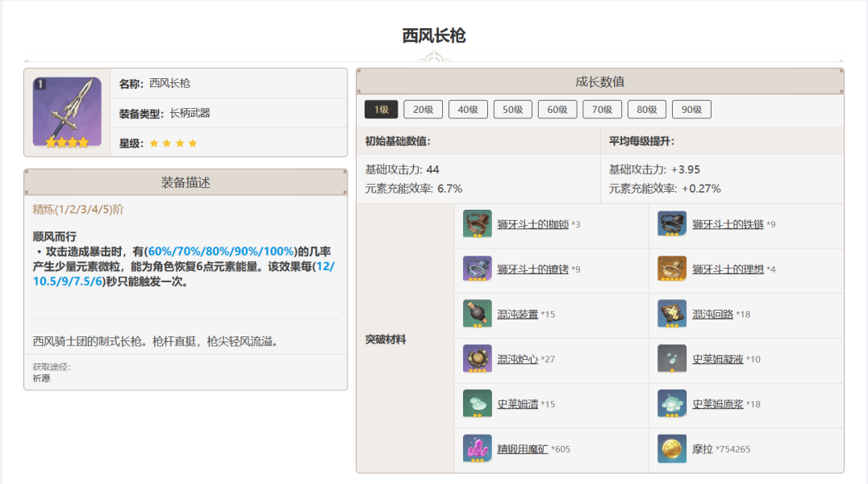The width and height of the screenshot is (868, 484).
Task: Select the active 1级 level tab
Action: click(x=382, y=110)
